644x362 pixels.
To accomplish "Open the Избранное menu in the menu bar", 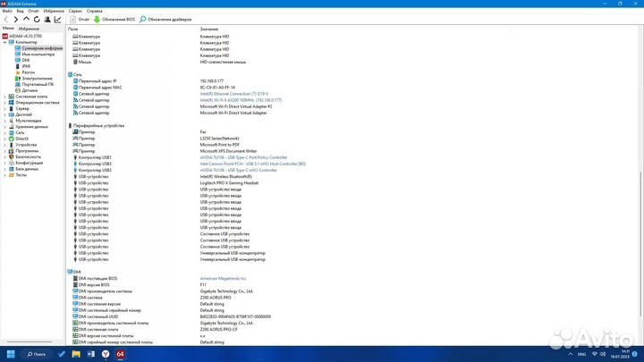I will point(54,11).
